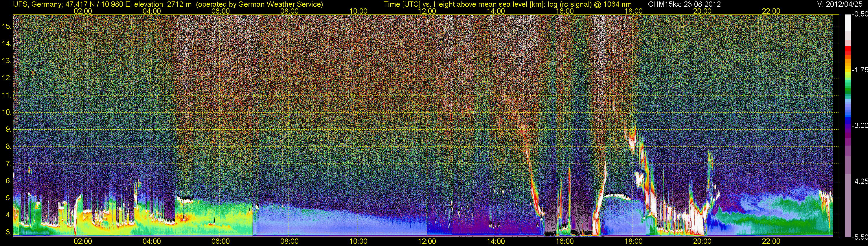Click the top axis time label 14:00
The height and width of the screenshot is (246, 868).
coord(496,11)
